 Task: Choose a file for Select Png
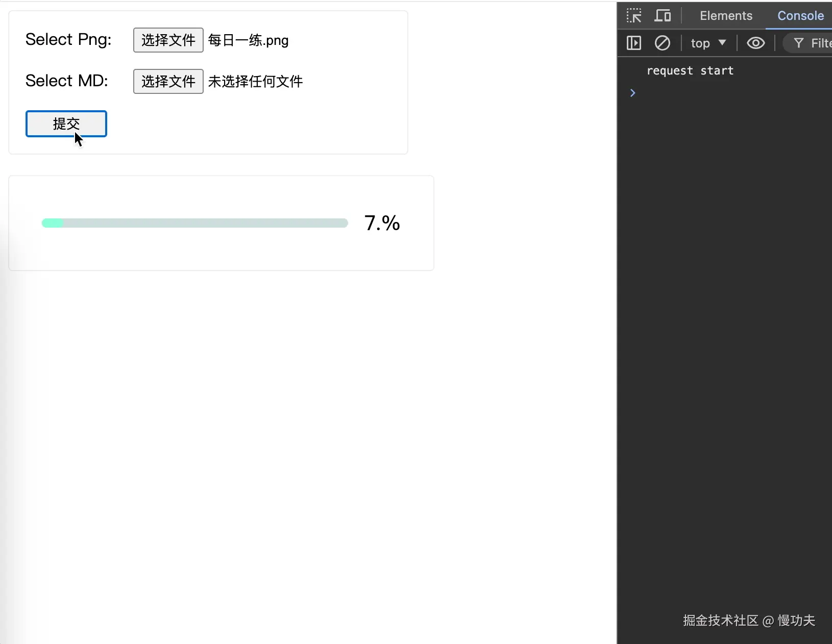(168, 40)
